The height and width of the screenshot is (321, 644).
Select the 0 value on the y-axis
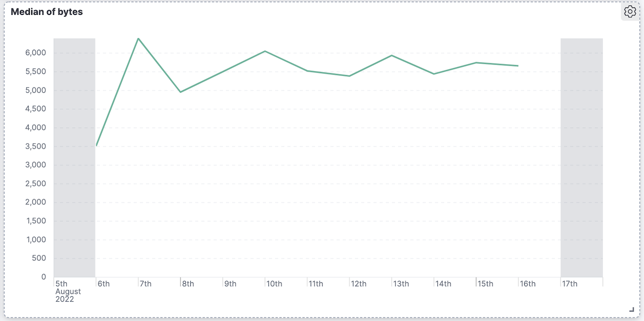pyautogui.click(x=43, y=277)
